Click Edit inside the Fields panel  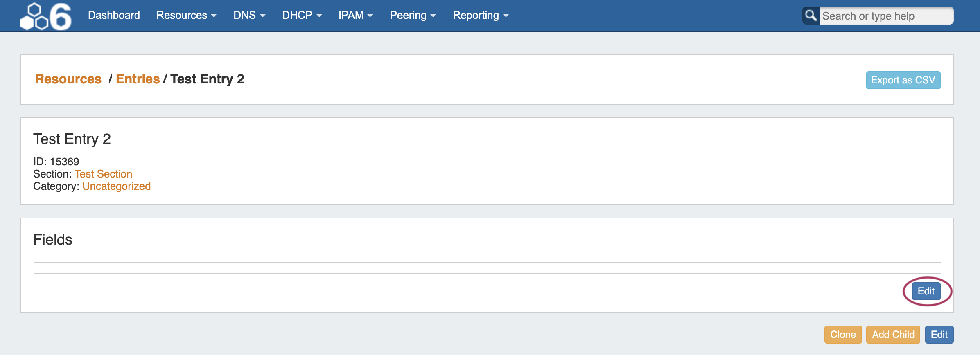(926, 291)
